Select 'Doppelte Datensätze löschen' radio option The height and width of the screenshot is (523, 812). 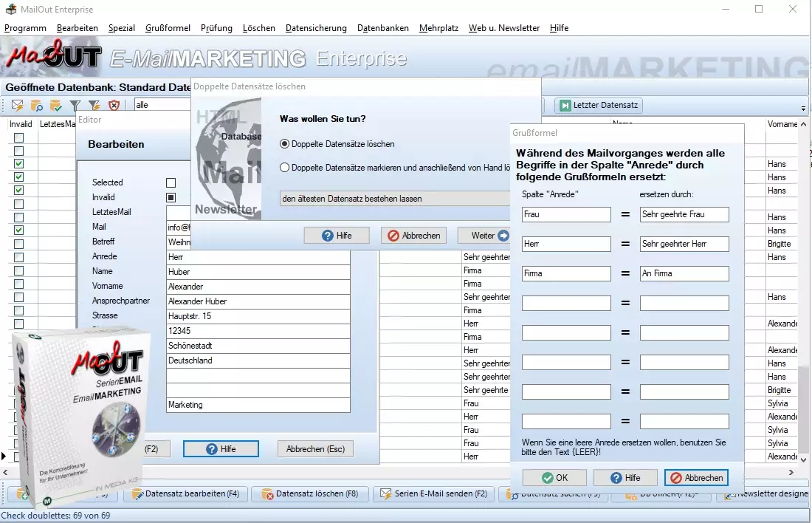click(x=284, y=144)
